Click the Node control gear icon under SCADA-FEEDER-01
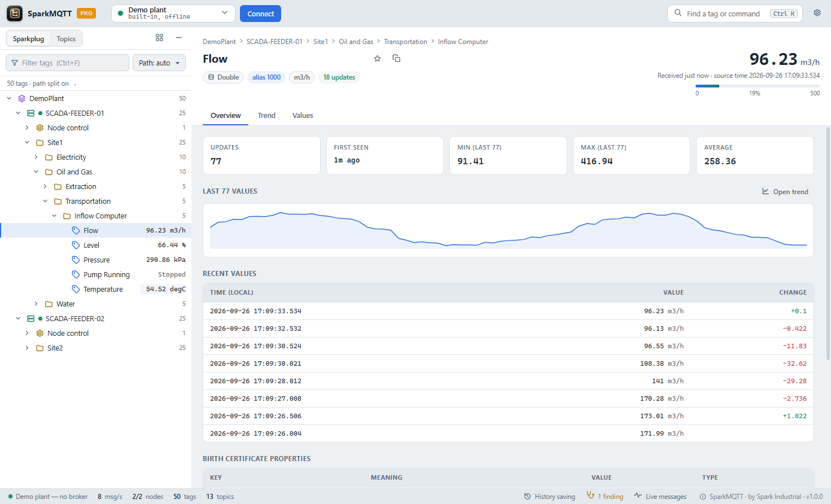The height and width of the screenshot is (504, 831). (x=40, y=128)
